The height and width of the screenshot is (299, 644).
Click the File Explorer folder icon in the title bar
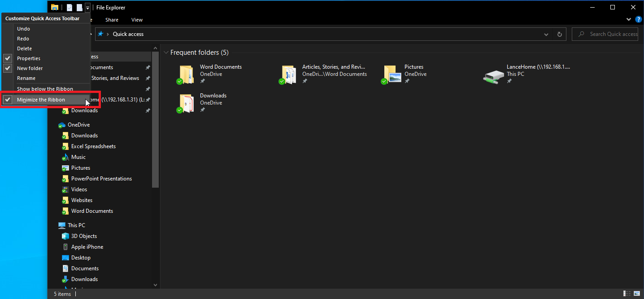55,7
